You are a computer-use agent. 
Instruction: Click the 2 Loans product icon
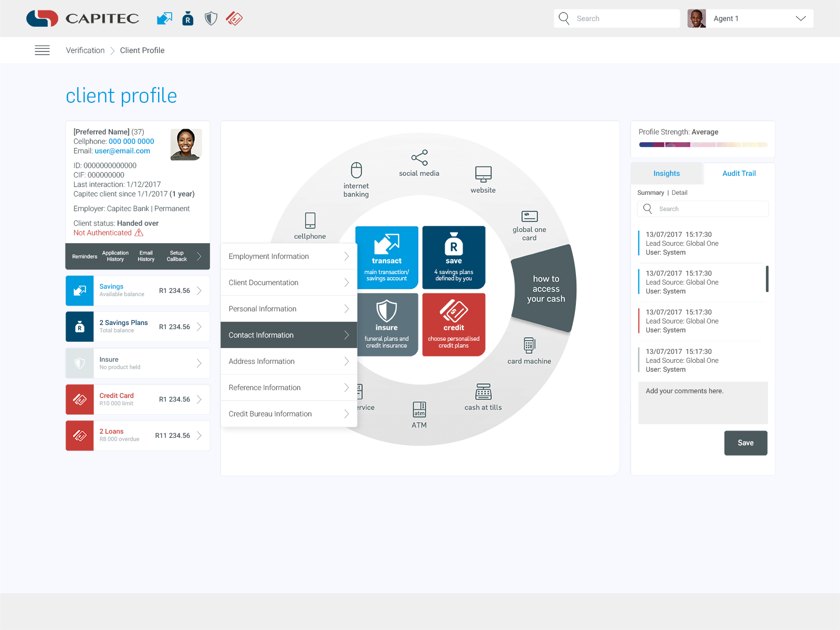80,436
